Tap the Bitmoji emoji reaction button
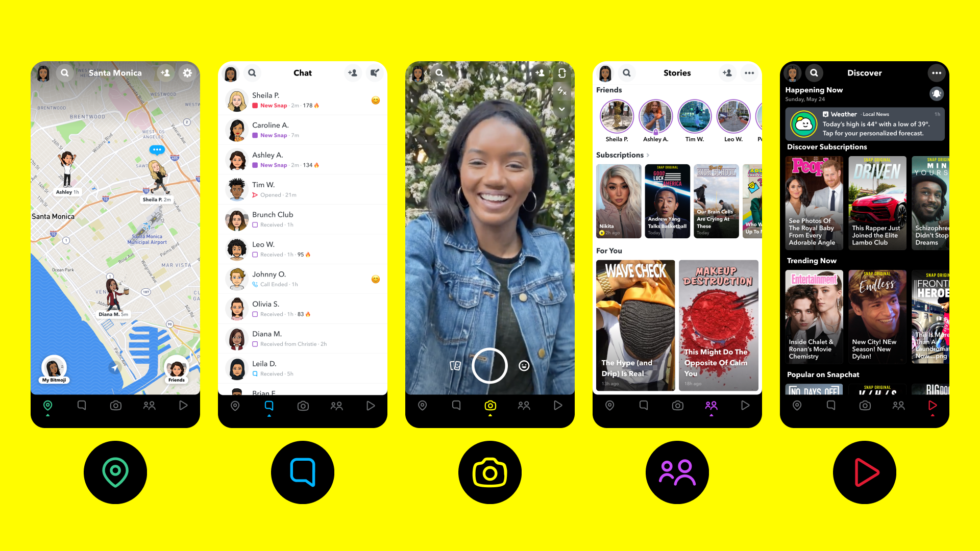The image size is (980, 551). click(524, 366)
